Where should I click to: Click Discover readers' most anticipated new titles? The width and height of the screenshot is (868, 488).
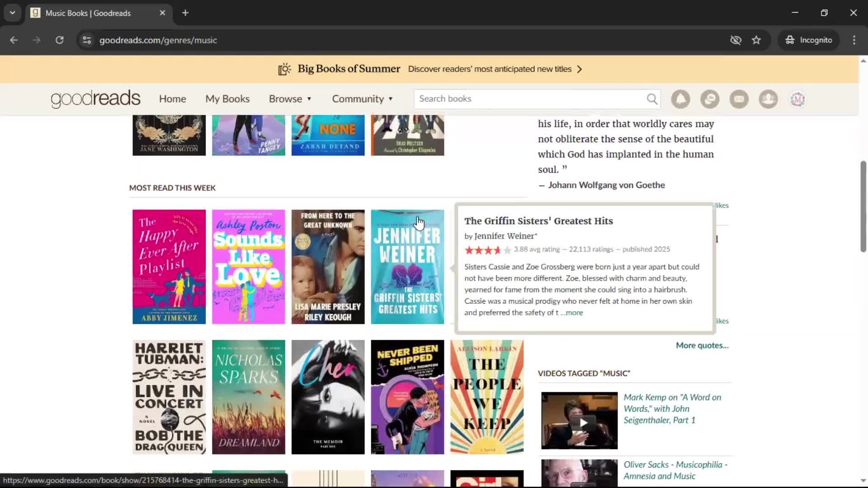pyautogui.click(x=490, y=69)
